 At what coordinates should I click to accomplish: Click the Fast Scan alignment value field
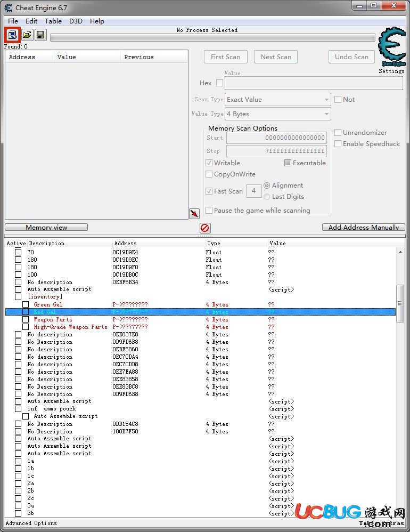click(x=253, y=191)
